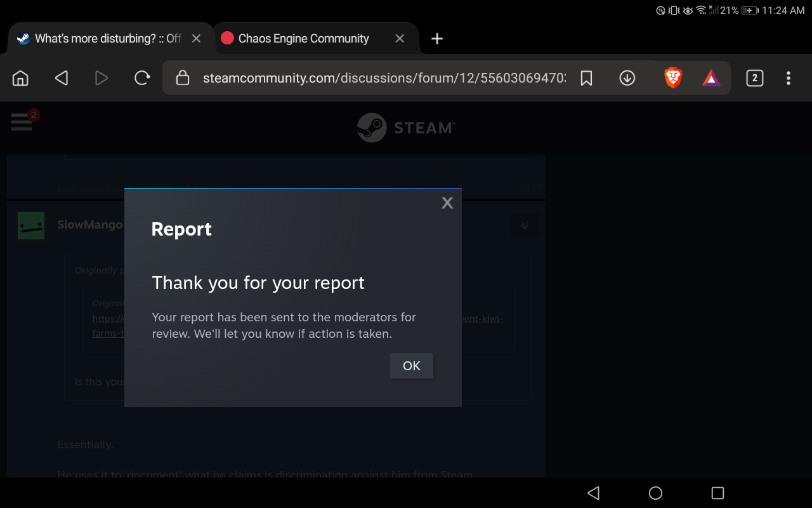Click the steamcommunity.com address bar
This screenshot has height=508, width=812.
(x=384, y=78)
